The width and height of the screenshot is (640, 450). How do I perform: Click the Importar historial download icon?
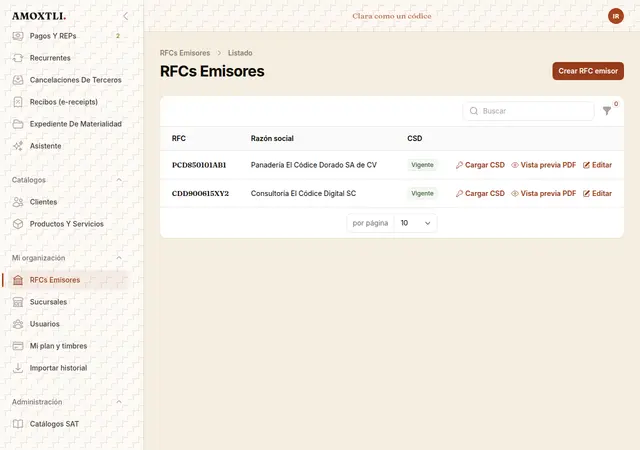pyautogui.click(x=18, y=368)
